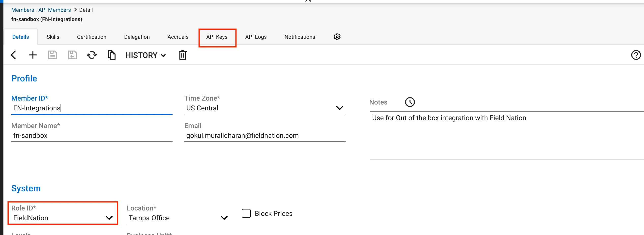Expand the HISTORY dropdown

tap(146, 55)
